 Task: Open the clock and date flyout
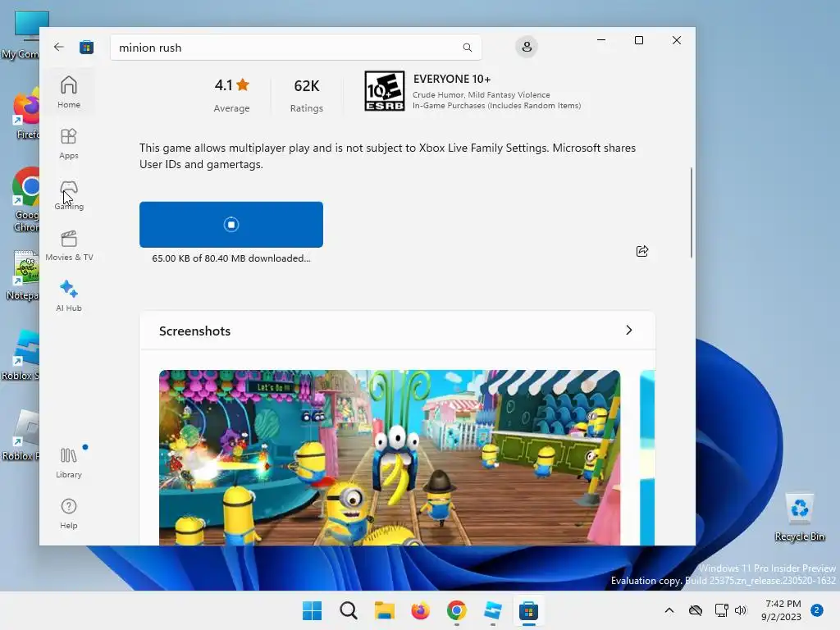pos(781,610)
